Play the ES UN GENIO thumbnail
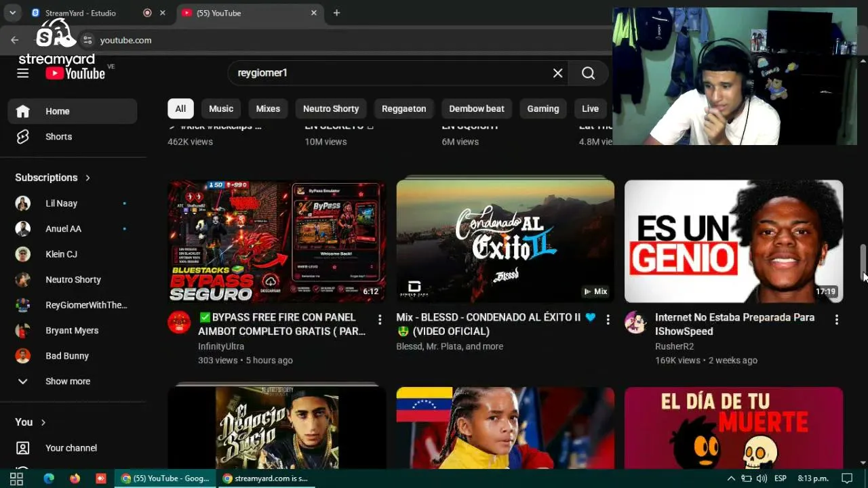Viewport: 868px width, 488px height. point(734,241)
